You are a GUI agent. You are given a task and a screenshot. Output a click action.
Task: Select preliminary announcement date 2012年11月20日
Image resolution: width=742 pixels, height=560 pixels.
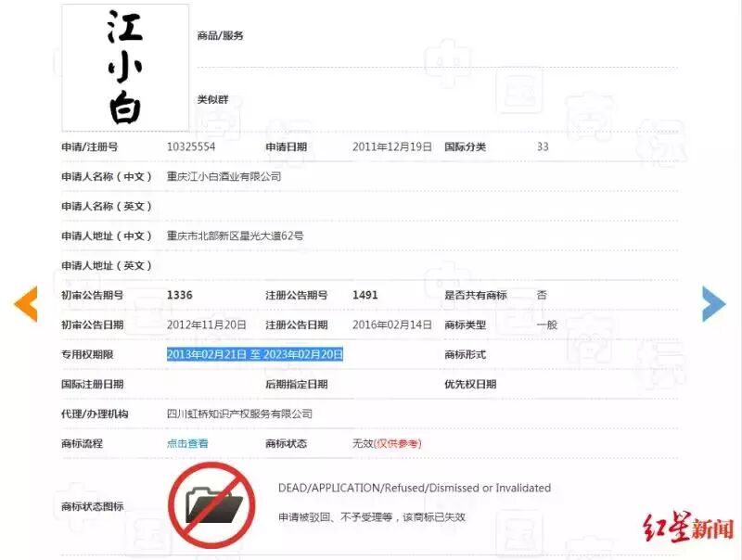coord(207,325)
